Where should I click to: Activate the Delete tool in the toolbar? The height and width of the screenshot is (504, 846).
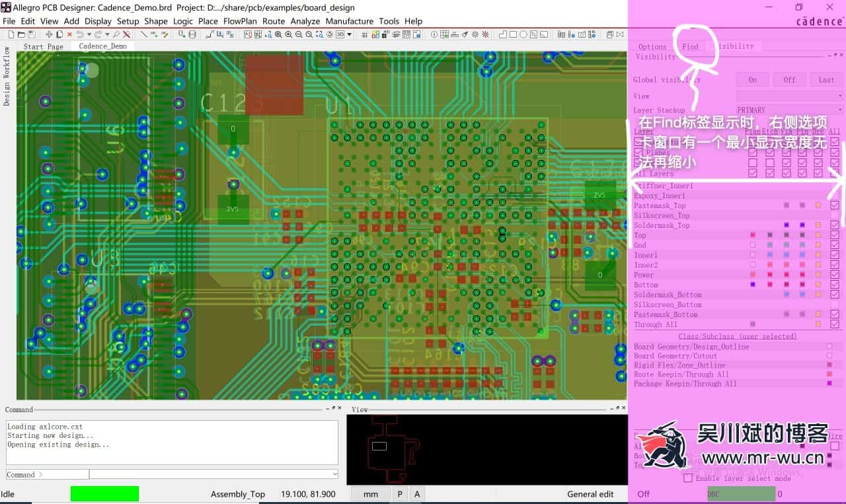(69, 34)
